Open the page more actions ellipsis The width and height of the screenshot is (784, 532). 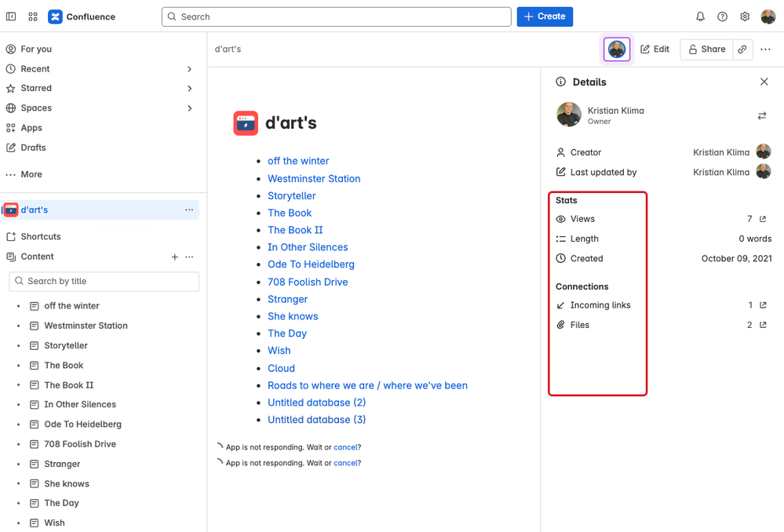[x=765, y=49]
